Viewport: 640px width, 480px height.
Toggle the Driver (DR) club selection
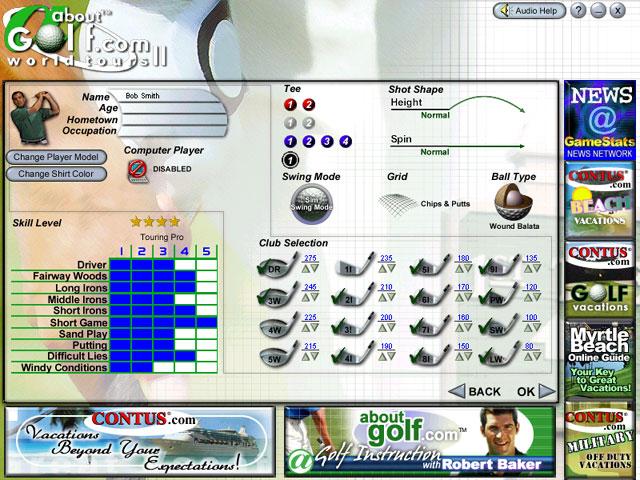click(273, 267)
